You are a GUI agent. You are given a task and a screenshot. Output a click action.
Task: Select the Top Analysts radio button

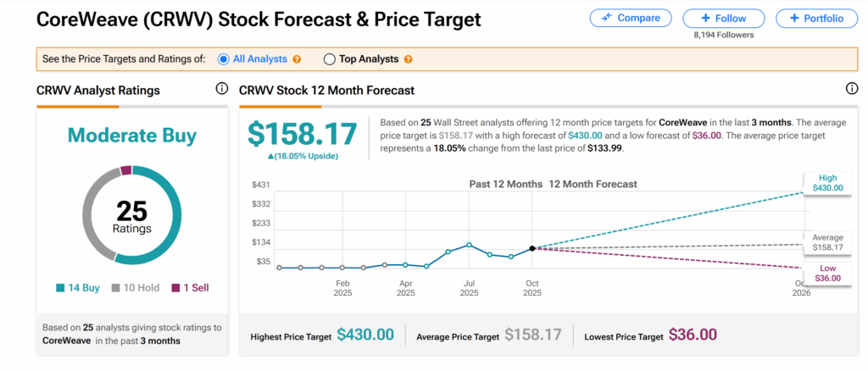click(330, 59)
